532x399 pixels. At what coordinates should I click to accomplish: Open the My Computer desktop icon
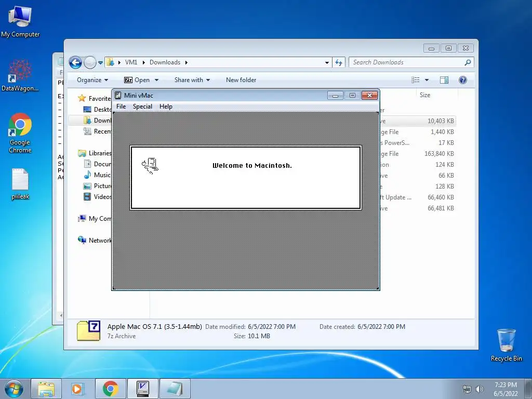[x=20, y=22]
